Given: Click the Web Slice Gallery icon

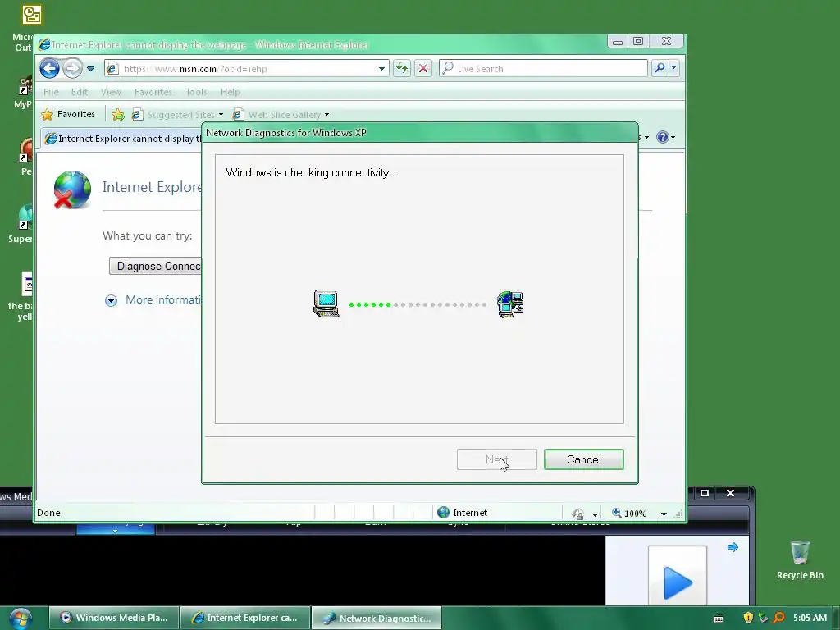Looking at the screenshot, I should (238, 115).
